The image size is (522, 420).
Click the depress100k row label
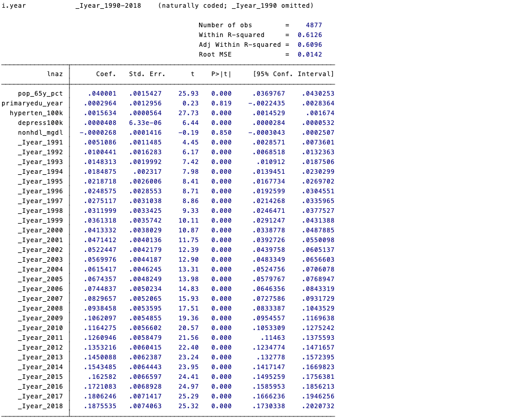pos(40,123)
